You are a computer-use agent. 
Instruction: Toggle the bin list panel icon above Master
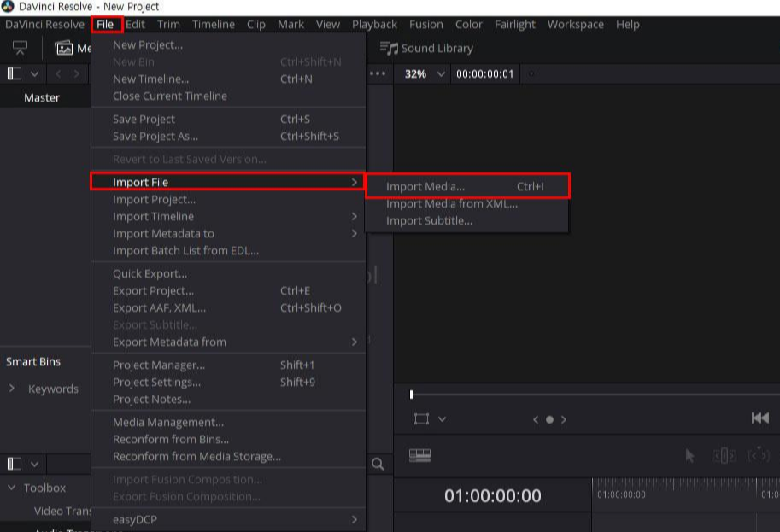pos(14,74)
